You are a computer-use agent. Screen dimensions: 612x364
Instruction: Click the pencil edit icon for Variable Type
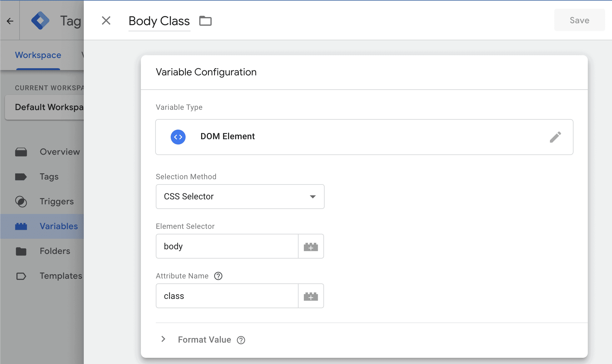(x=555, y=137)
